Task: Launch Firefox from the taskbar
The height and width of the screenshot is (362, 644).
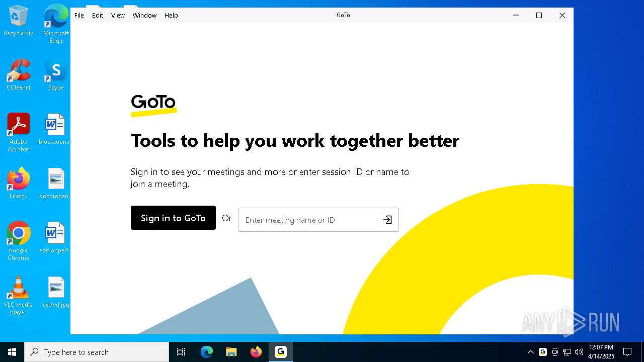Action: [256, 352]
